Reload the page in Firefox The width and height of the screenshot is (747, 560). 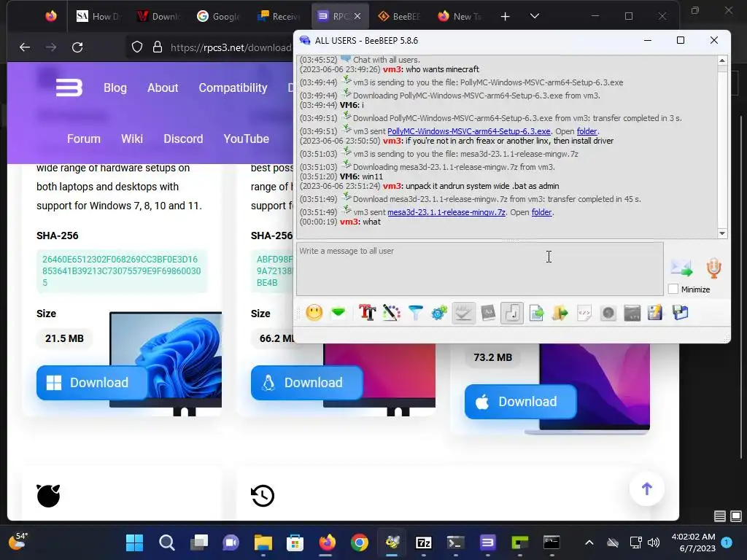pyautogui.click(x=77, y=47)
